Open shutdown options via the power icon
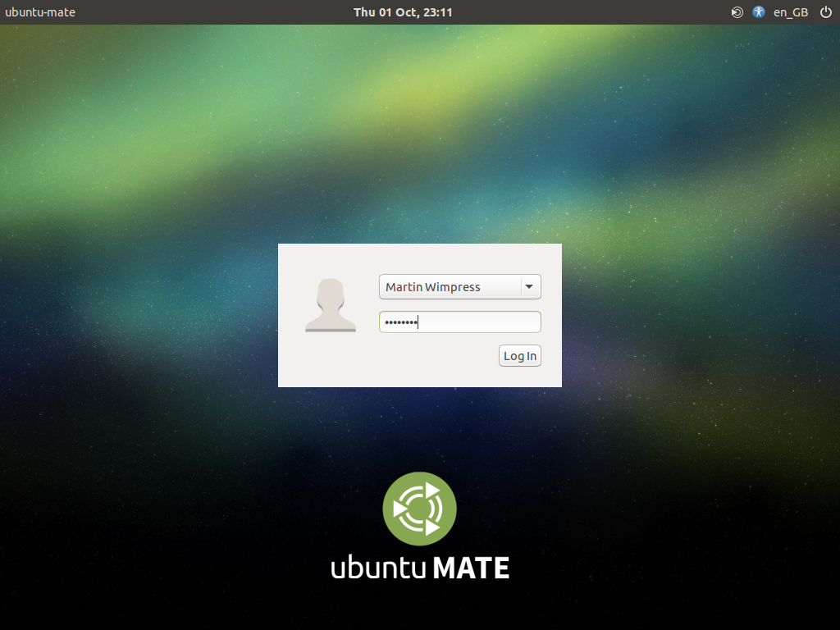This screenshot has height=630, width=840. click(825, 12)
